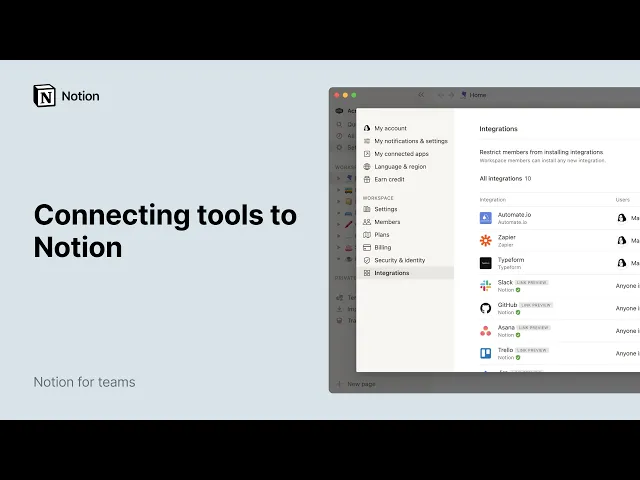The height and width of the screenshot is (480, 640).
Task: Click 'Connecting tools to Notion' title
Action: tap(165, 231)
